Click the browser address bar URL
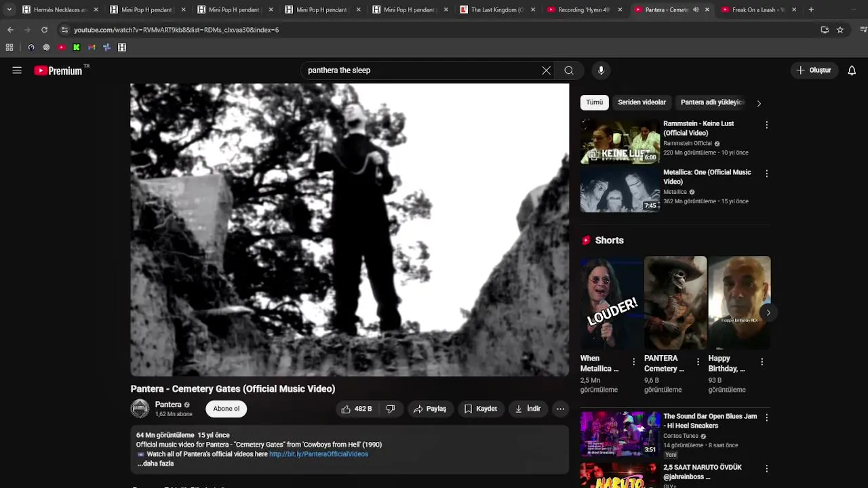This screenshot has height=488, width=868. click(176, 30)
